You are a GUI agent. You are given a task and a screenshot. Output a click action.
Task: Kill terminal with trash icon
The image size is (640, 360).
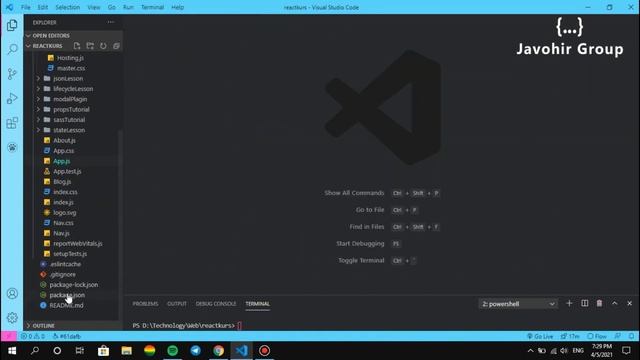599,303
